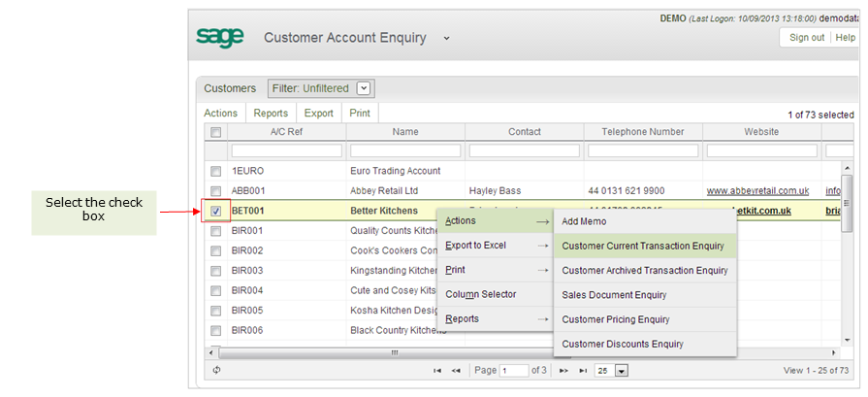Click Actions in the grid toolbar

point(220,113)
